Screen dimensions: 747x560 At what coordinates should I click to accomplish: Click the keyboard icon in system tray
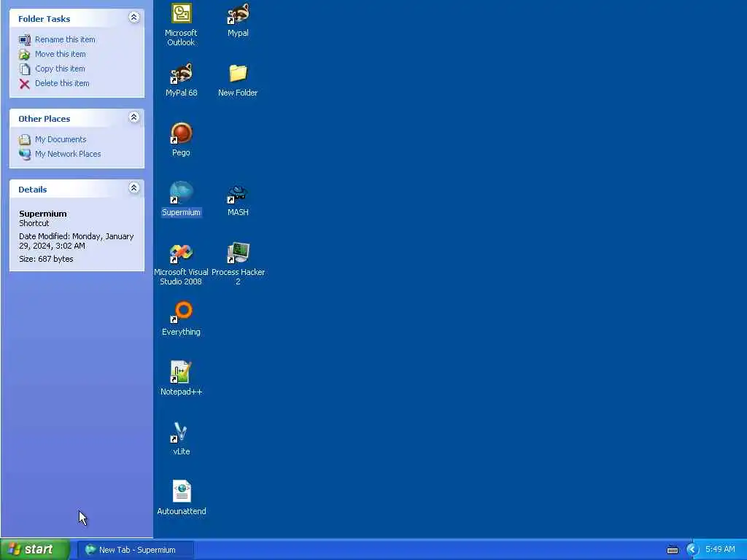672,550
